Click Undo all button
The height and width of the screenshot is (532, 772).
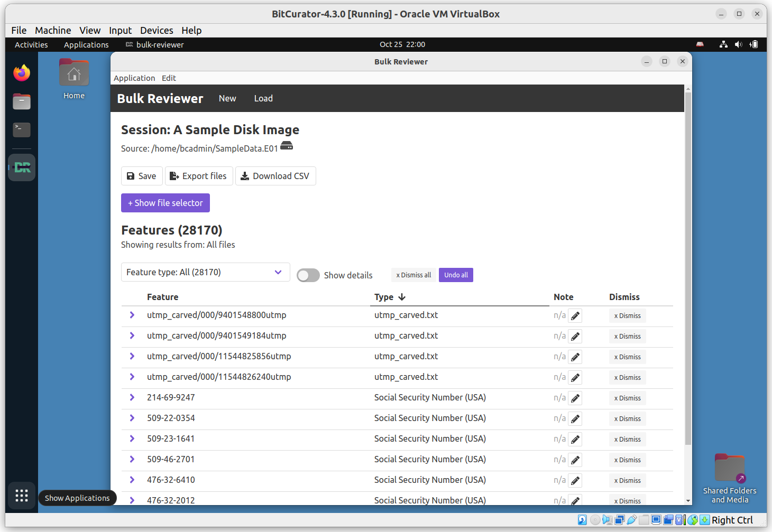point(456,275)
